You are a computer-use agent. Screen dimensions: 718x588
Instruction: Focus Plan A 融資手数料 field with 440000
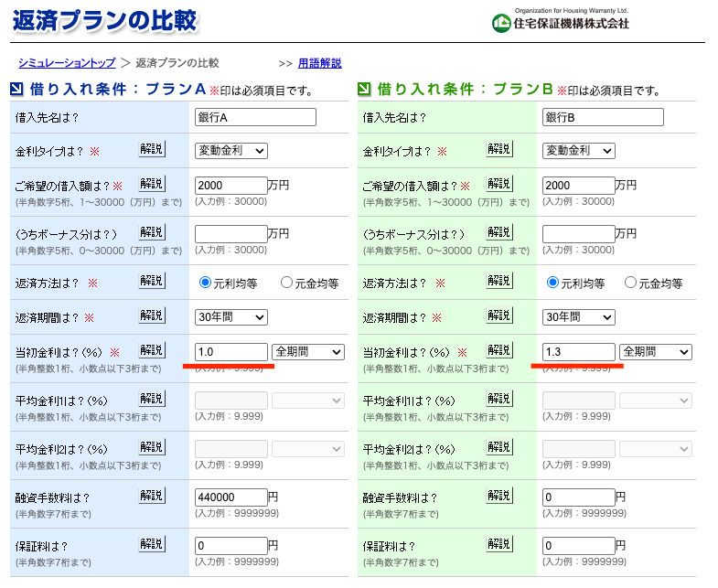point(230,497)
